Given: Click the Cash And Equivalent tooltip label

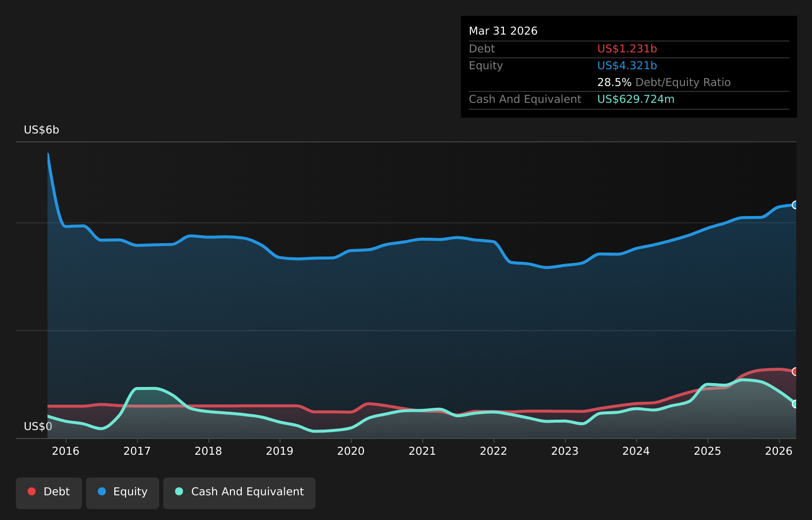Looking at the screenshot, I should [525, 99].
